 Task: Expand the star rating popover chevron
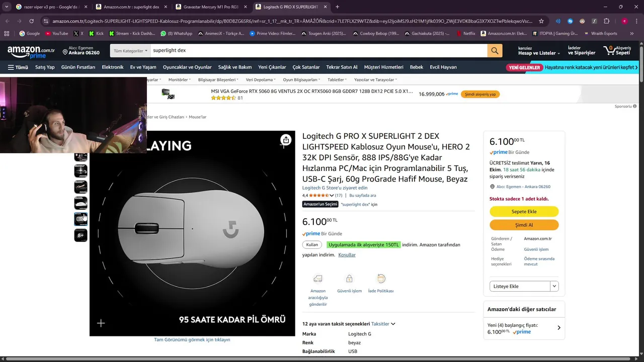(x=332, y=196)
